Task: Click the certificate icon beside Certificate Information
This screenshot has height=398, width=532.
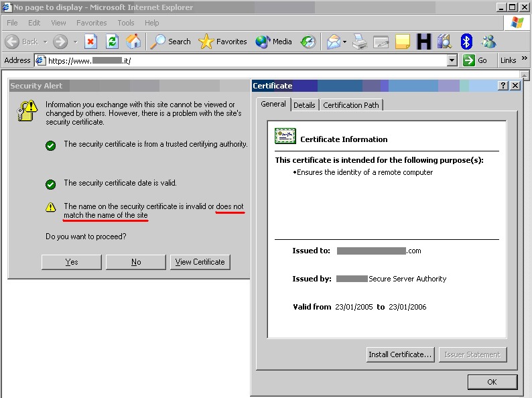Action: 285,137
